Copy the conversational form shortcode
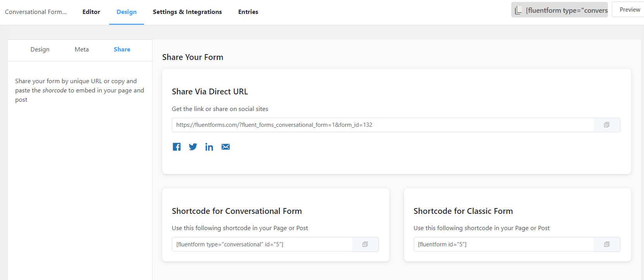Viewport: 644px width, 280px height. click(365, 244)
